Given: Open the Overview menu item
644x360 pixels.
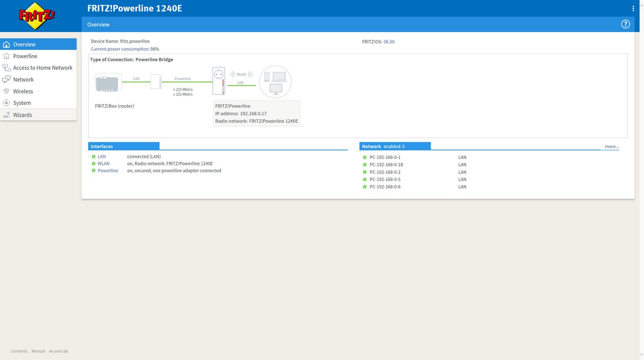Looking at the screenshot, I should tap(38, 44).
